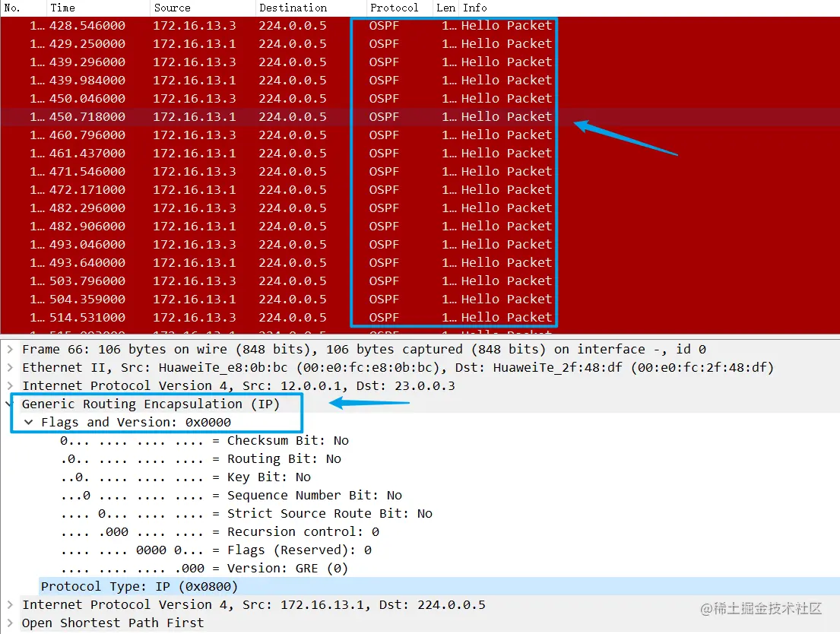This screenshot has width=840, height=634.
Task: Expand the Open Shortest Path First row
Action: point(10,623)
